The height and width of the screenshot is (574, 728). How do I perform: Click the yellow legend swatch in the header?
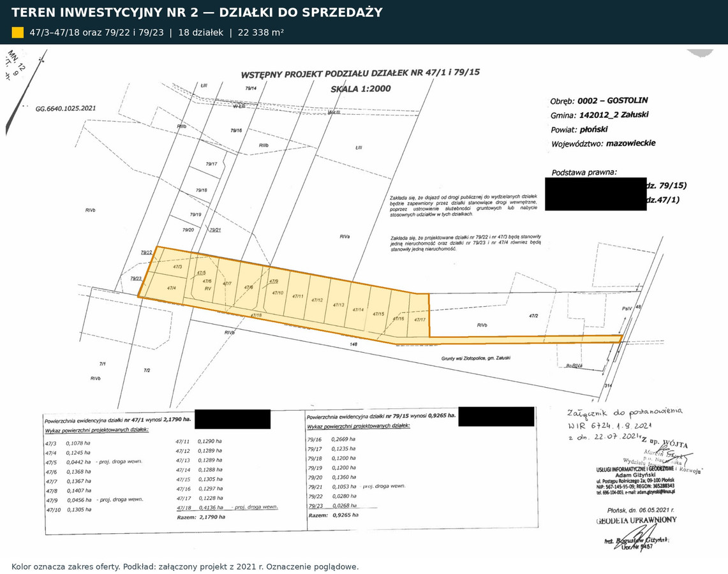18,33
